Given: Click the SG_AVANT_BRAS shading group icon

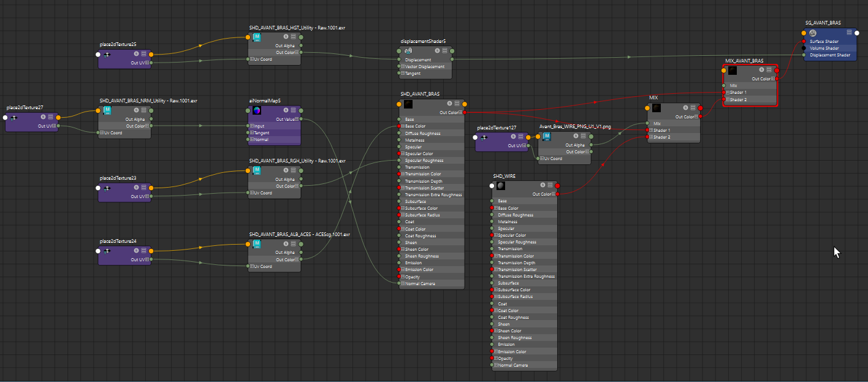Looking at the screenshot, I should 812,32.
